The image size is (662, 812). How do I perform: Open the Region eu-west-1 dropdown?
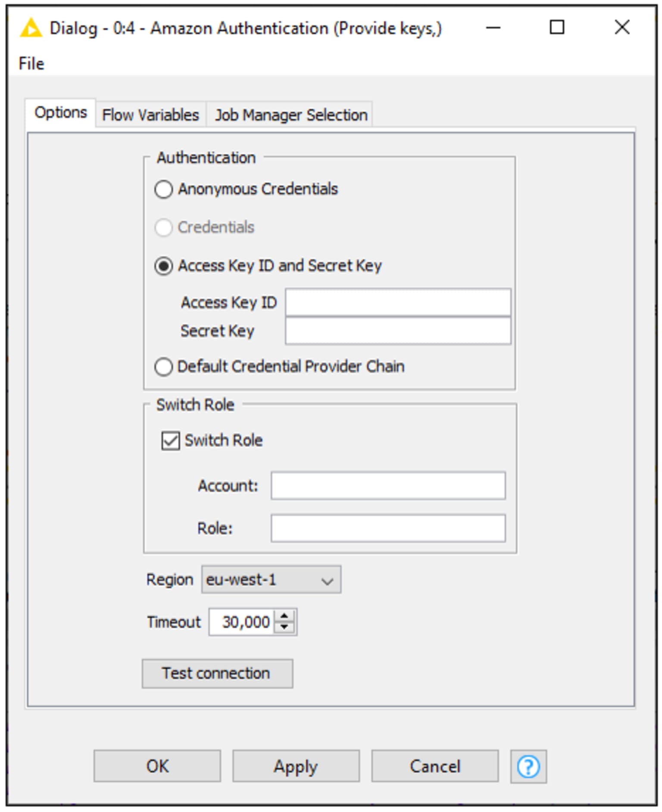271,579
